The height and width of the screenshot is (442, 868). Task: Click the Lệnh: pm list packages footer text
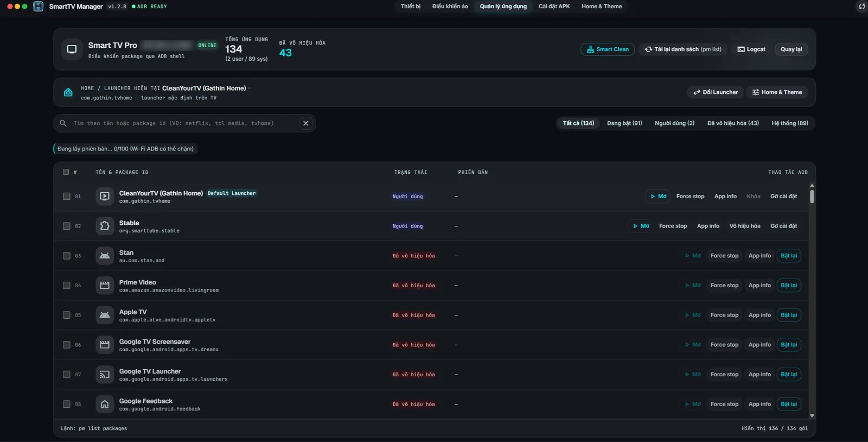coord(94,428)
